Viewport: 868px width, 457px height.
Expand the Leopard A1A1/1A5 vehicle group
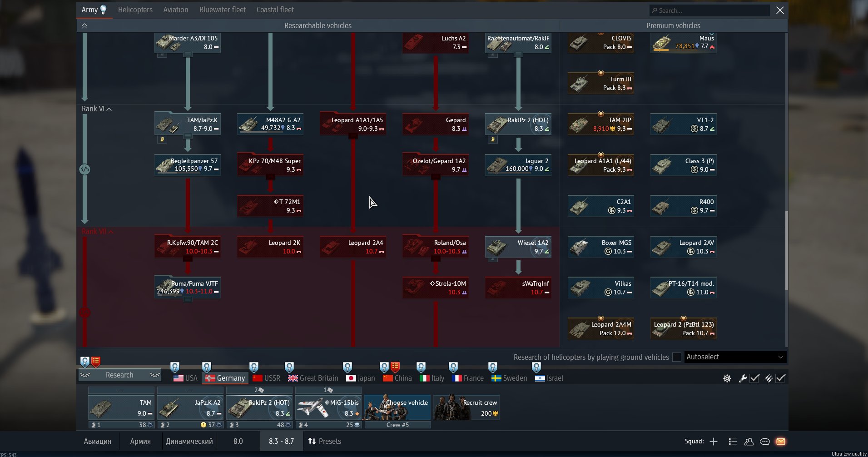(x=353, y=136)
